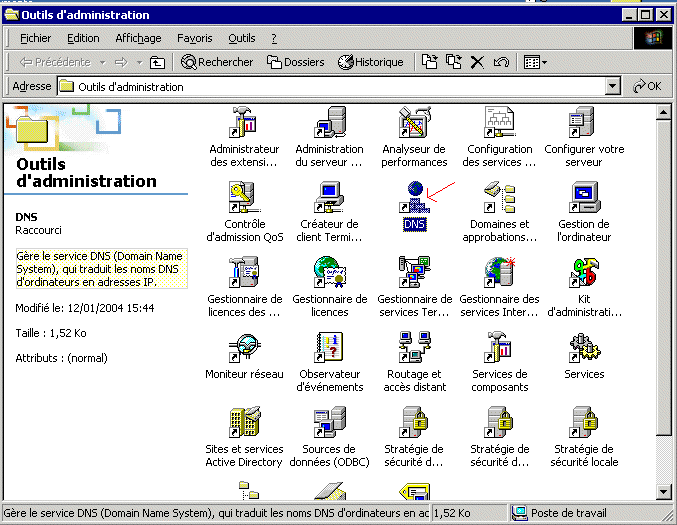This screenshot has width=677, height=525.
Task: Click the scrollbar up arrow
Action: pyautogui.click(x=663, y=113)
